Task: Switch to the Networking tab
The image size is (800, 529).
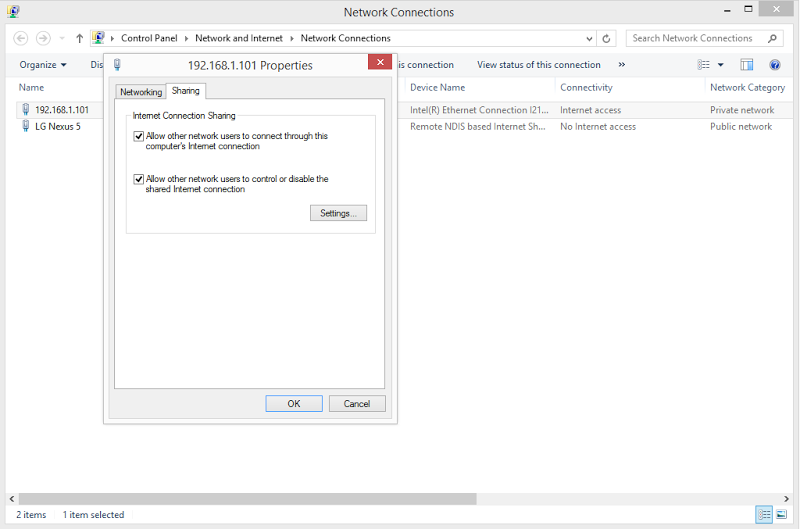Action: (141, 92)
